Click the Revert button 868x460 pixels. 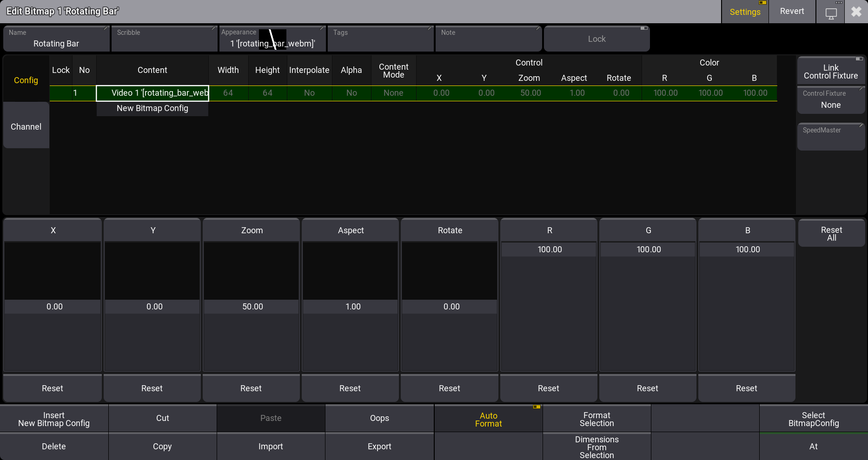click(791, 11)
